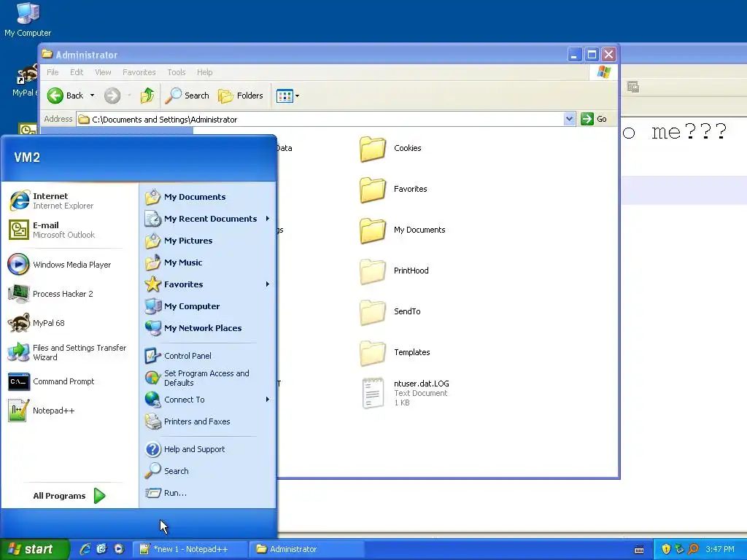Open the Views dropdown button

click(x=287, y=96)
